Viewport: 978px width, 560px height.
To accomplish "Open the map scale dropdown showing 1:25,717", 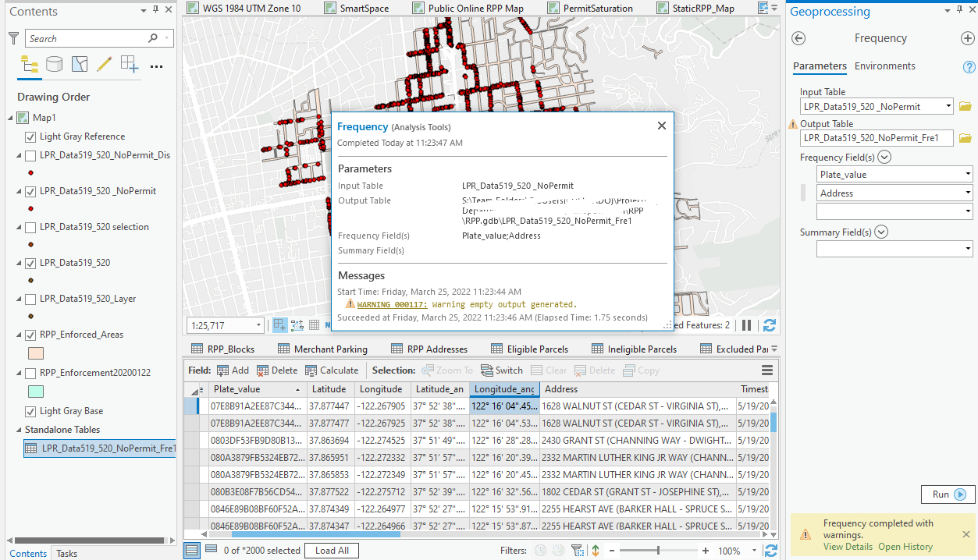I will click(x=258, y=326).
